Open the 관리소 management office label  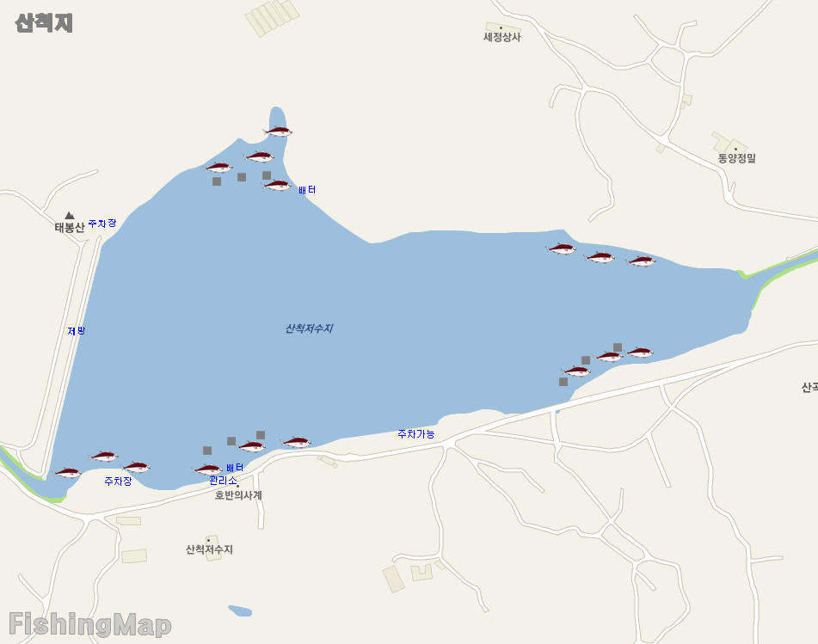point(224,481)
